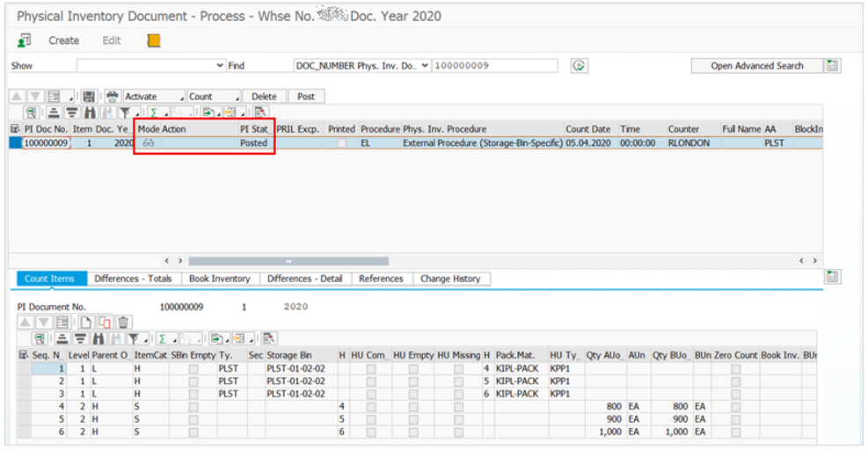This screenshot has height=450, width=868.
Task: Click the Details magnifier icon in upper ALV toolbar
Action: coord(32,112)
